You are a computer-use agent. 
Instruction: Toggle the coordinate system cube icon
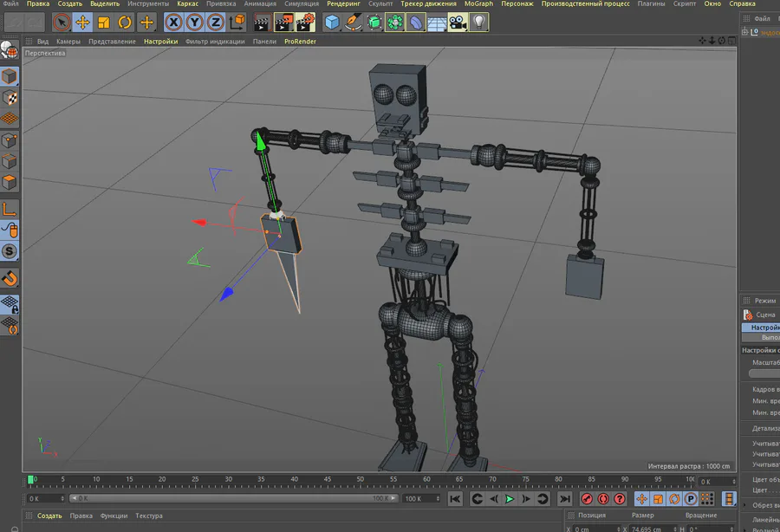(x=237, y=23)
